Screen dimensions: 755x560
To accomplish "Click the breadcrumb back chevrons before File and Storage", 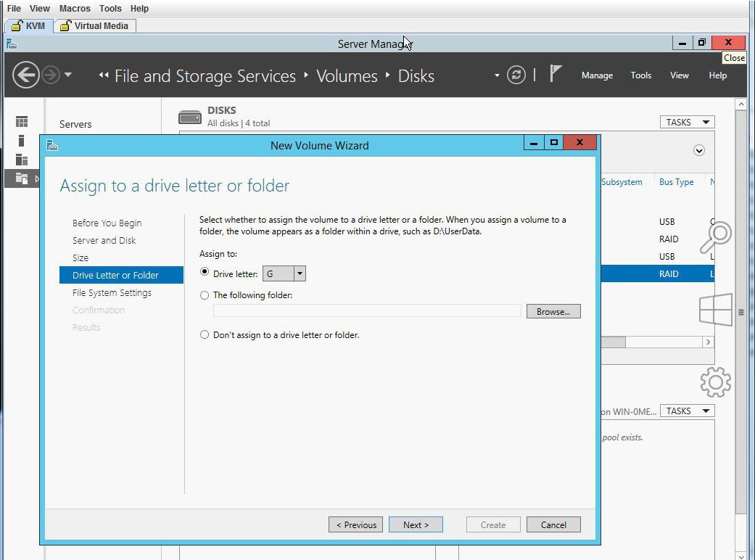I will coord(104,75).
